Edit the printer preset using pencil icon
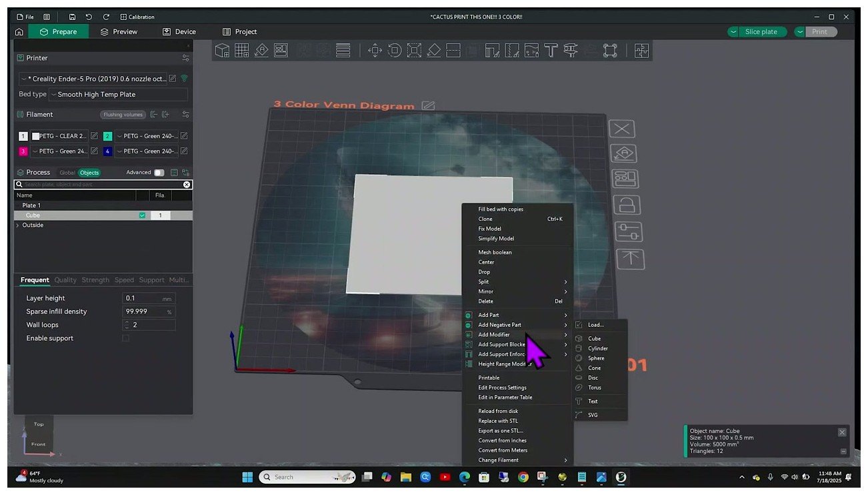The image size is (868, 495). pos(173,79)
